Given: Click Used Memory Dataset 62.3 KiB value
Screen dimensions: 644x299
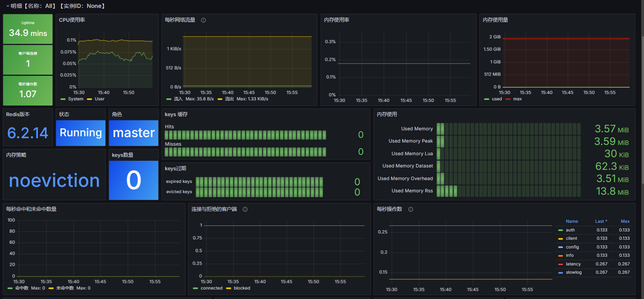Looking at the screenshot, I should pyautogui.click(x=612, y=166).
